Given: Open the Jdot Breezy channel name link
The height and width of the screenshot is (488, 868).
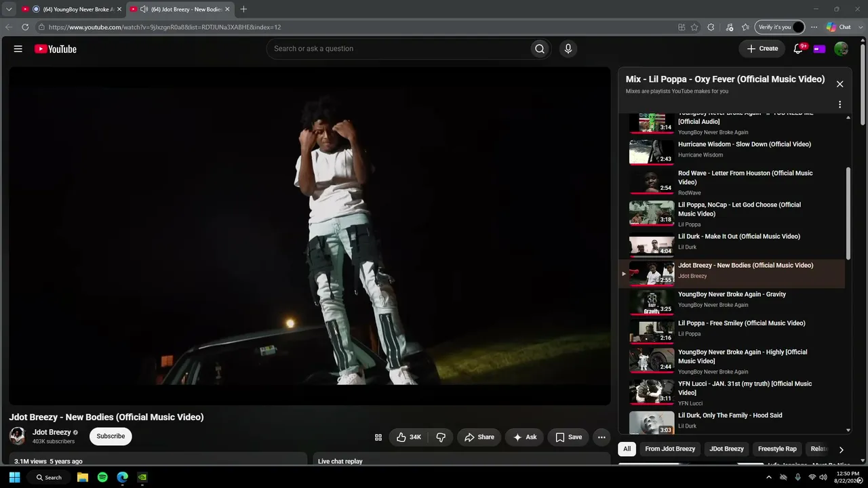Looking at the screenshot, I should [x=52, y=432].
